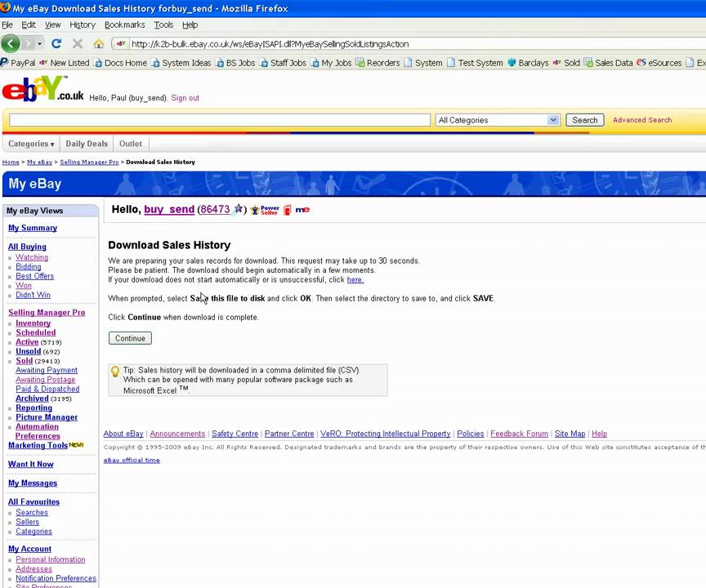Click the eBay.co.uk logo
This screenshot has height=588, width=706.
tap(42, 88)
